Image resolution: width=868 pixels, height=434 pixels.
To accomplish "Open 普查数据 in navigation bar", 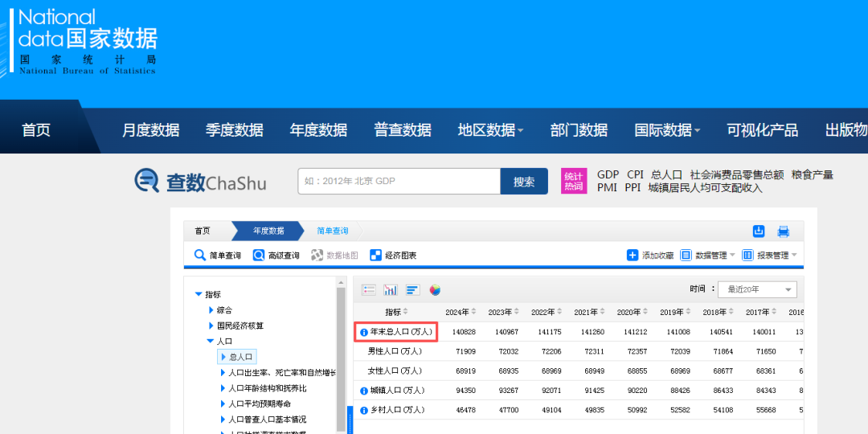I will coord(403,130).
